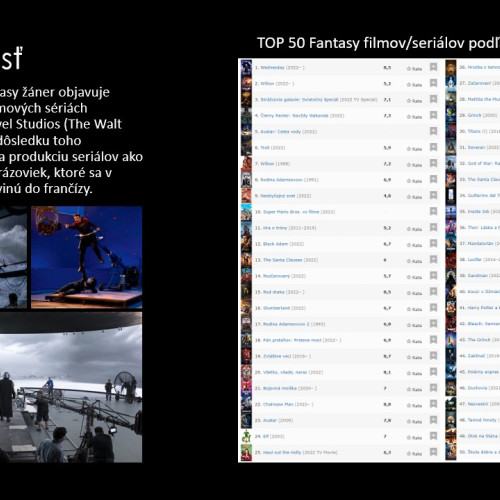Click the Haul out the Holly poster thumbnail
Screen dimensions: 500x500
246,452
